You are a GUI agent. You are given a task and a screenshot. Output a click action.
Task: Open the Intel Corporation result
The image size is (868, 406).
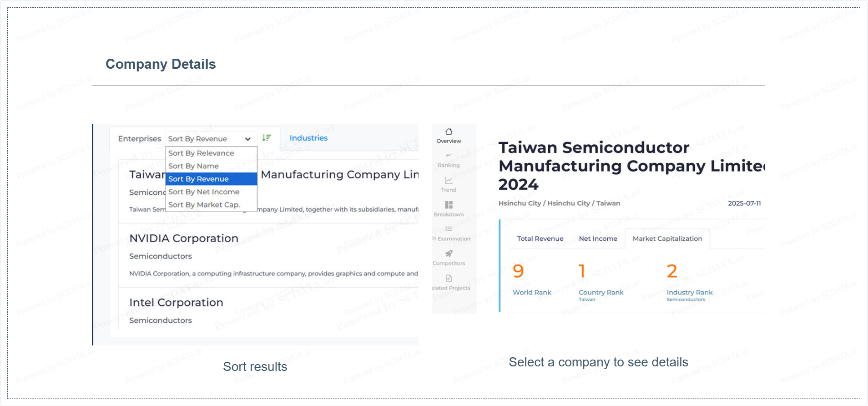(x=176, y=303)
